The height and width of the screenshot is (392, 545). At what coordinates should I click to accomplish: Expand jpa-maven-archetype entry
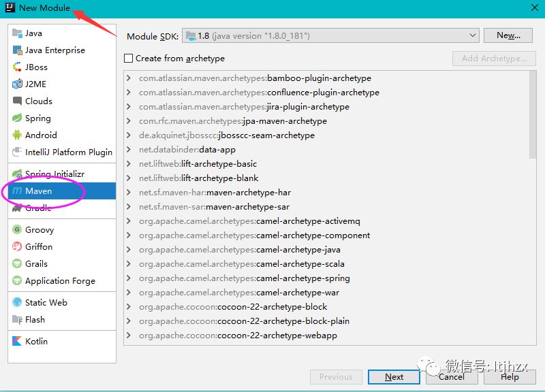129,121
